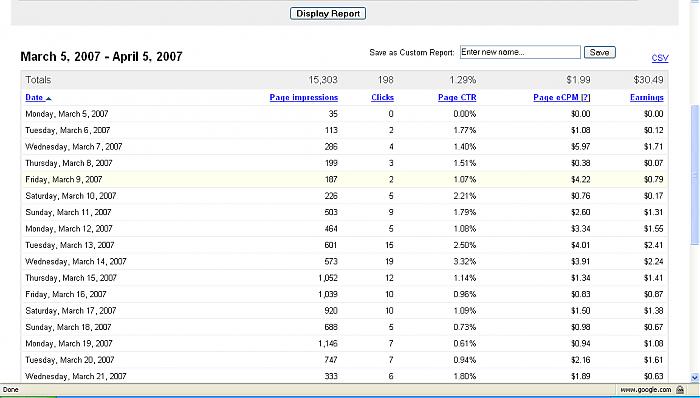Click the Date sort ascending arrow
Image resolution: width=700 pixels, height=398 pixels.
pyautogui.click(x=48, y=99)
